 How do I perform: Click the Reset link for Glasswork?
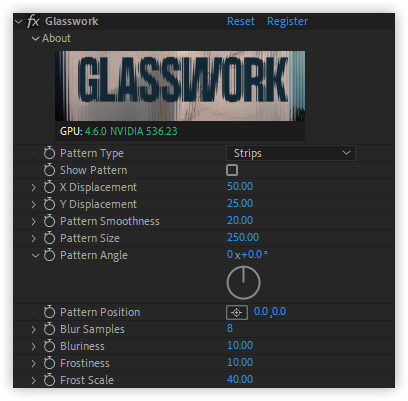click(x=241, y=21)
